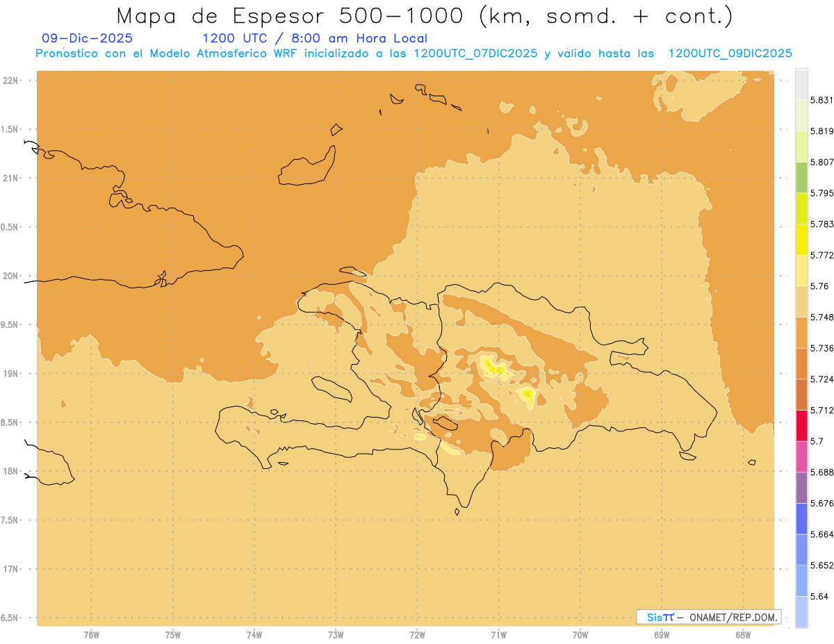
Task: Click the legend value "5.807"
Action: pyautogui.click(x=821, y=162)
